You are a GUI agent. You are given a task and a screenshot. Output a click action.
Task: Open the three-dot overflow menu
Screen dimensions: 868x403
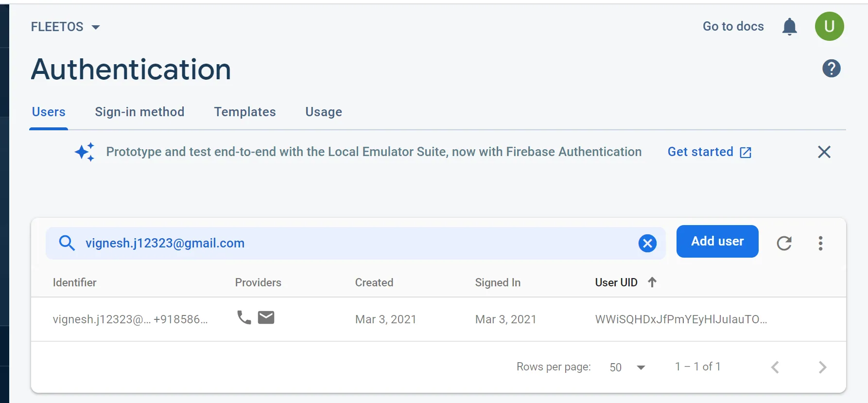click(x=820, y=243)
